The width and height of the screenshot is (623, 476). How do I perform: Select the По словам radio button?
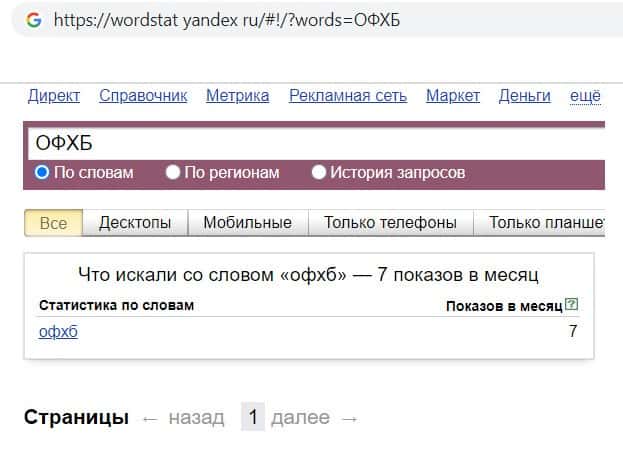coord(42,172)
